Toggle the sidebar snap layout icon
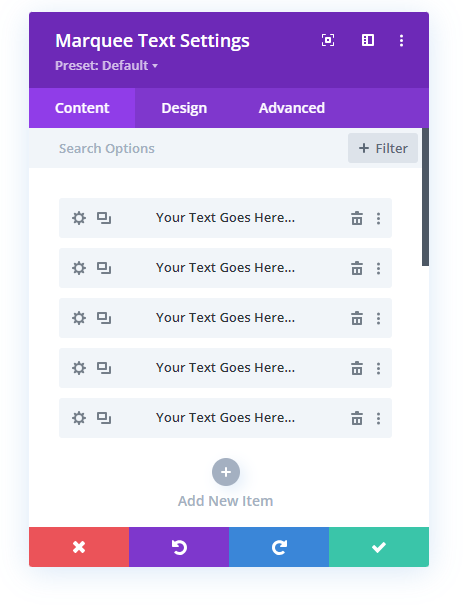The width and height of the screenshot is (463, 605). click(x=368, y=40)
